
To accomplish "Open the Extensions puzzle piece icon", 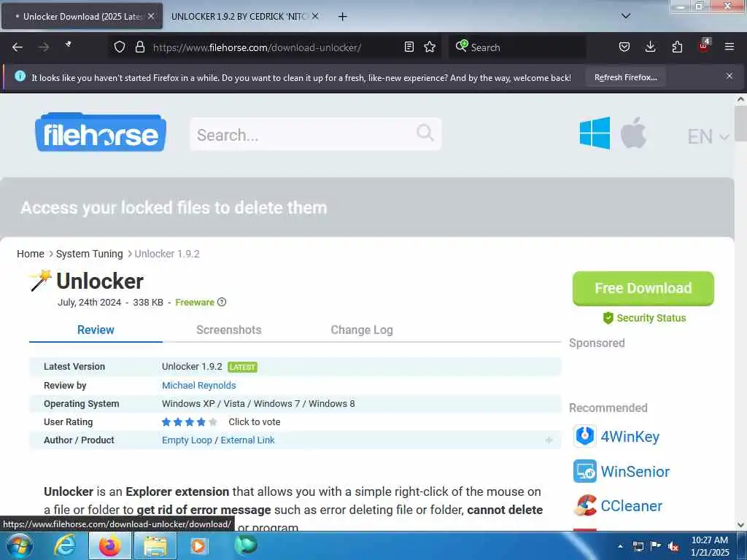I will point(677,47).
